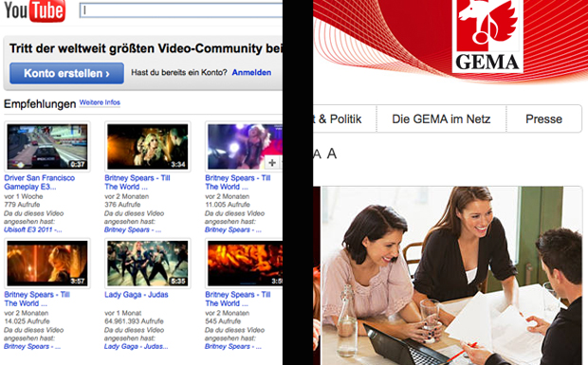Follow the Ubisoft E3 2011 related link
Image resolution: width=588 pixels, height=365 pixels.
(33, 229)
